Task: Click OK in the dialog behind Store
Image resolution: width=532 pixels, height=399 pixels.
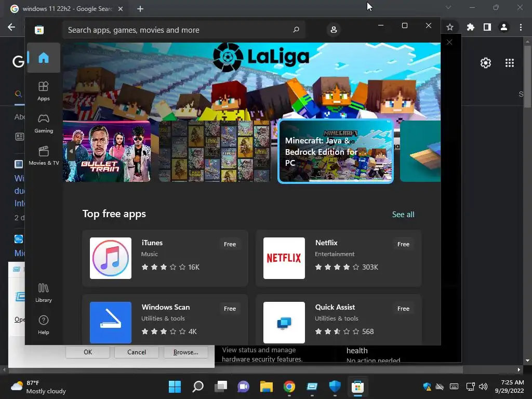Action: point(88,352)
